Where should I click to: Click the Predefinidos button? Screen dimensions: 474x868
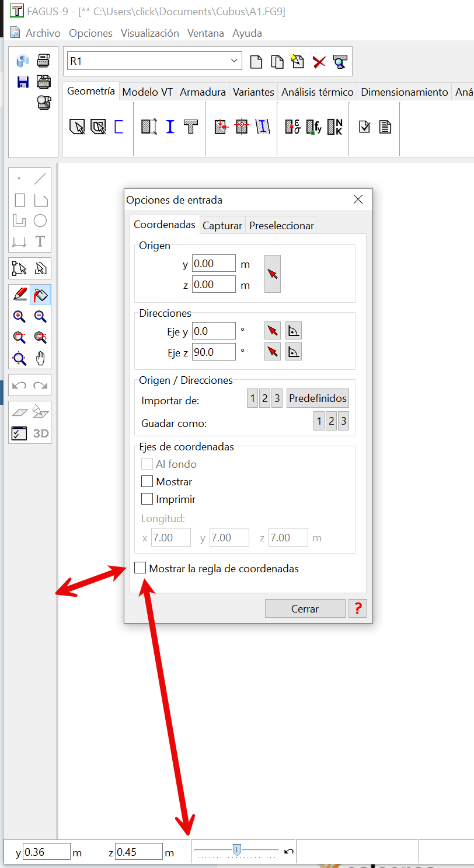tap(318, 399)
